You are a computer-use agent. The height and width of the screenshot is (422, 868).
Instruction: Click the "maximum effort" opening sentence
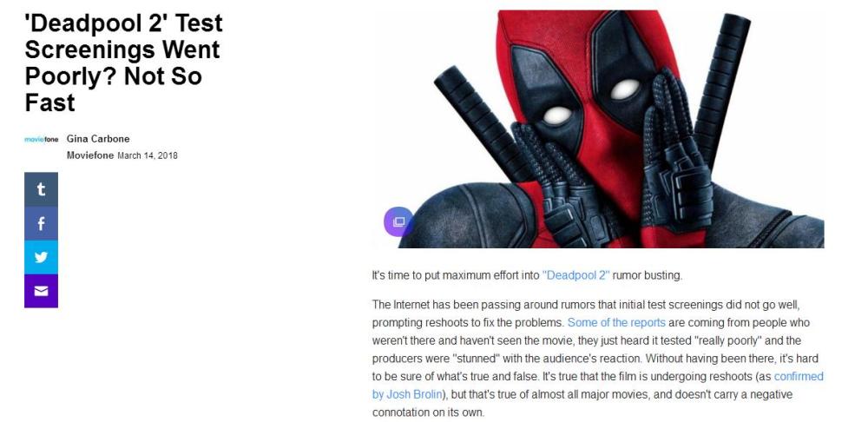527,275
